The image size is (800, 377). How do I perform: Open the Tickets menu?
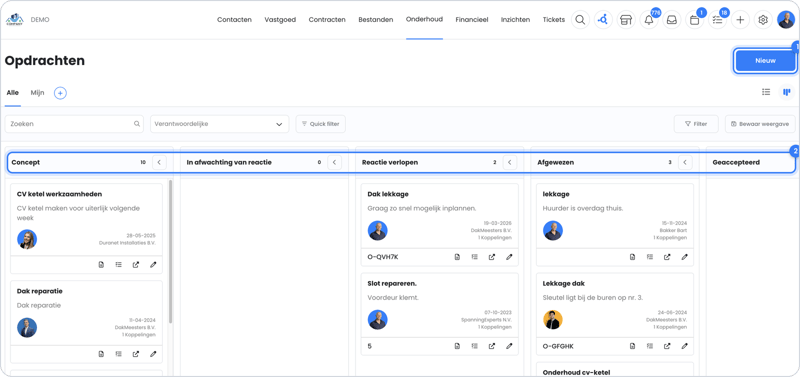[554, 20]
